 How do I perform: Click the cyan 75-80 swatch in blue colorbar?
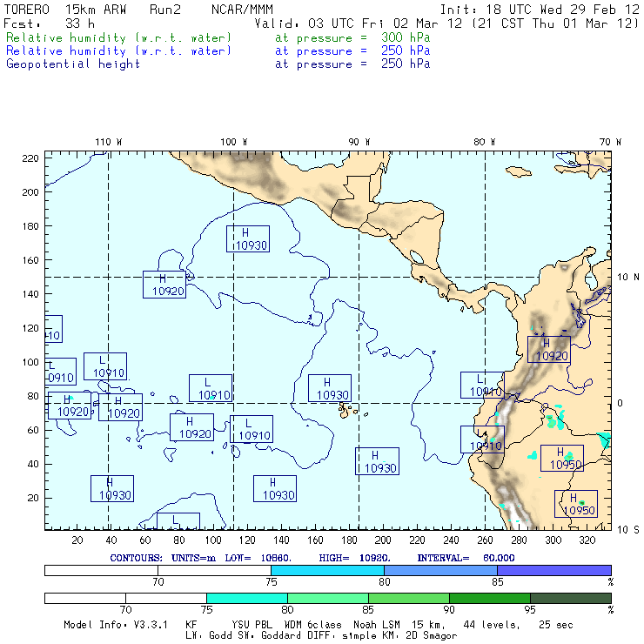327,570
